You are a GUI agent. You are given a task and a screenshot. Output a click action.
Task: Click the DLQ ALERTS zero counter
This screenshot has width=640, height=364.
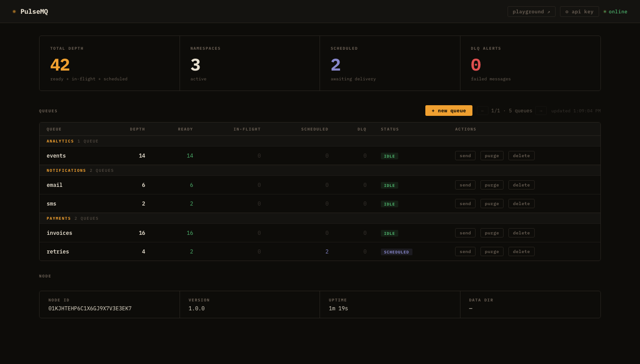point(476,65)
